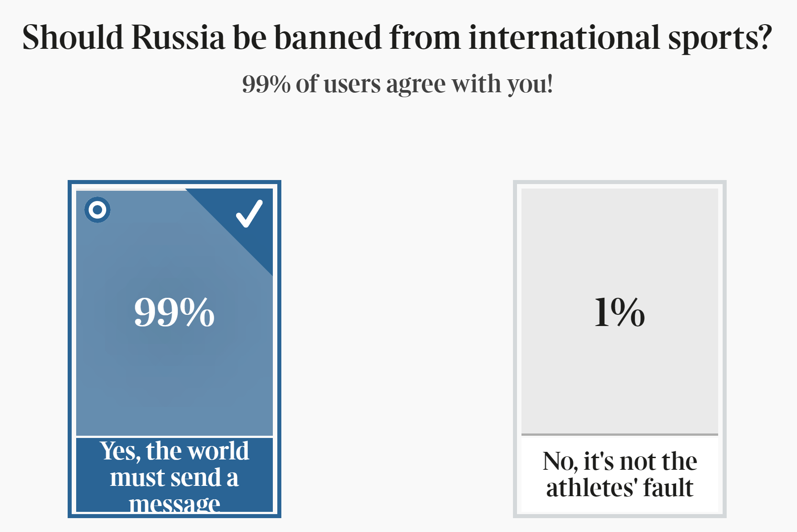Select the radio button on the Yes card
The width and height of the screenshot is (797, 532).
coord(97,210)
